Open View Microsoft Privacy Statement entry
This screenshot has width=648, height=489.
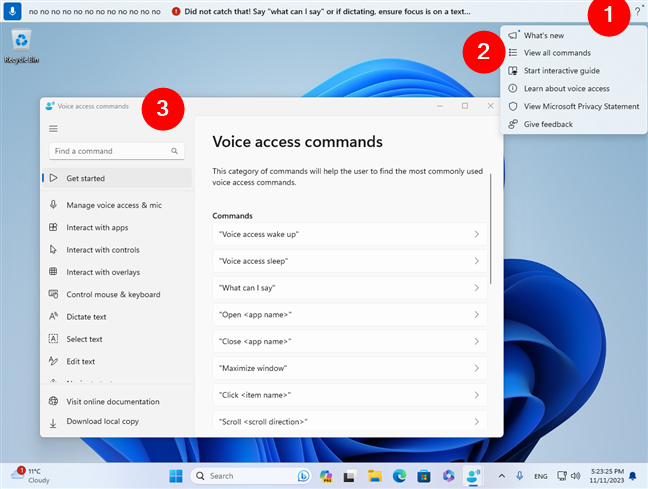[x=573, y=106]
